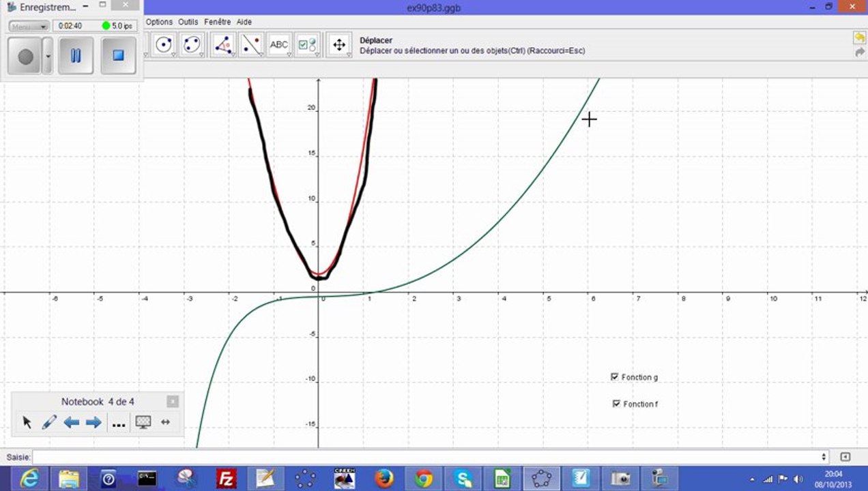868x491 pixels.
Task: Switch to GeoGebra pentagon taskbar icon
Action: 542,479
